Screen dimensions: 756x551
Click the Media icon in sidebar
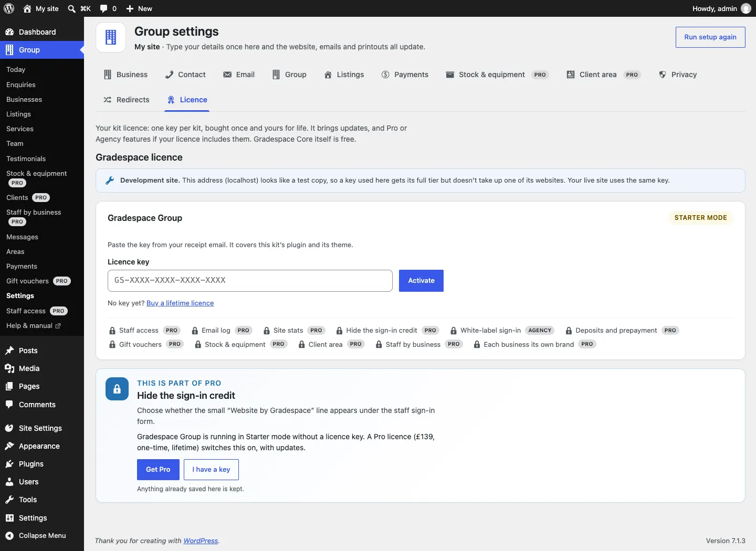click(x=9, y=368)
